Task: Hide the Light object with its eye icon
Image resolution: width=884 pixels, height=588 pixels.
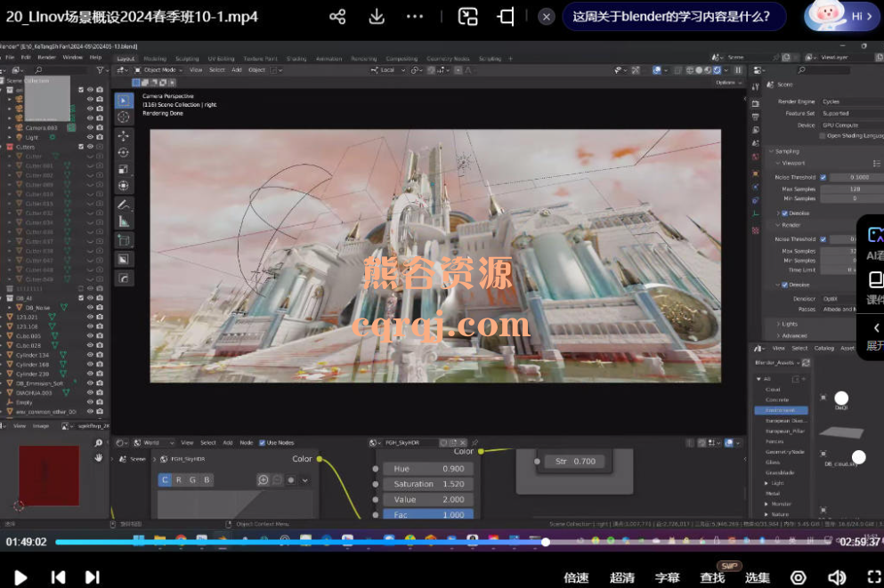Action: click(90, 137)
